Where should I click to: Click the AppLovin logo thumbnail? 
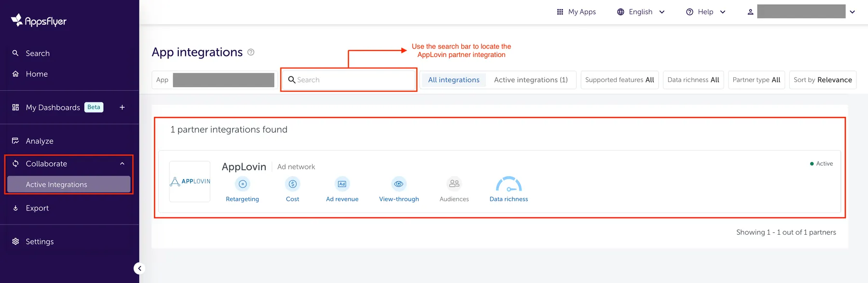click(x=190, y=182)
